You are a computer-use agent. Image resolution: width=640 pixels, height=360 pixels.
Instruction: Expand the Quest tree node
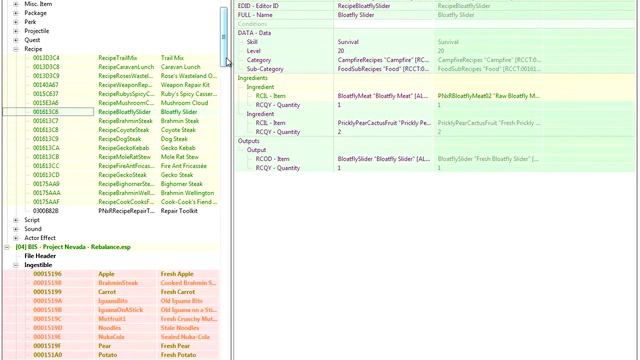pos(16,40)
